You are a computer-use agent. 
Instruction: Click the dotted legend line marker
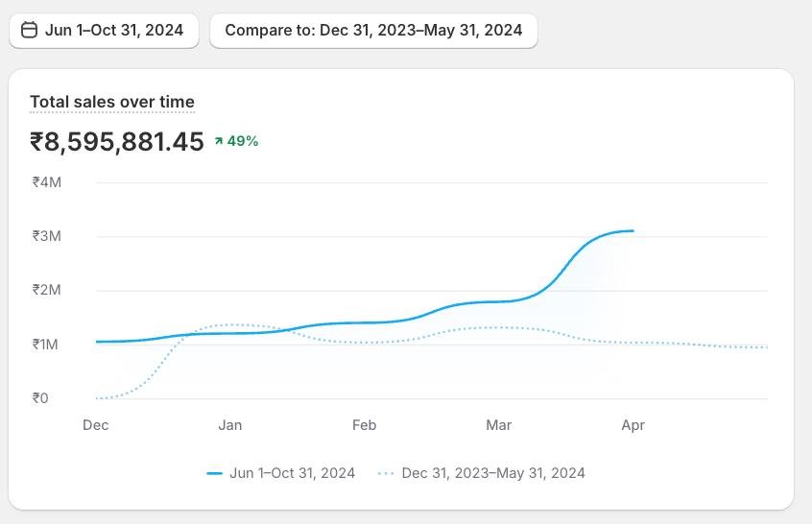[x=386, y=473]
